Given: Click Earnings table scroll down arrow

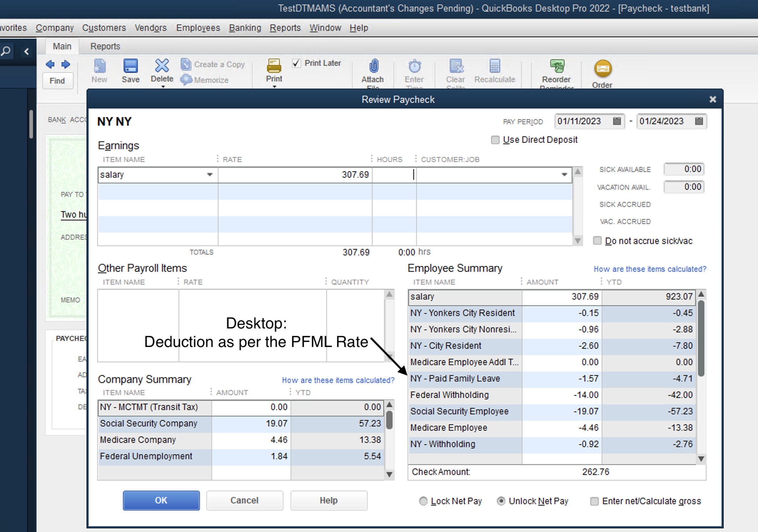Looking at the screenshot, I should [x=578, y=241].
